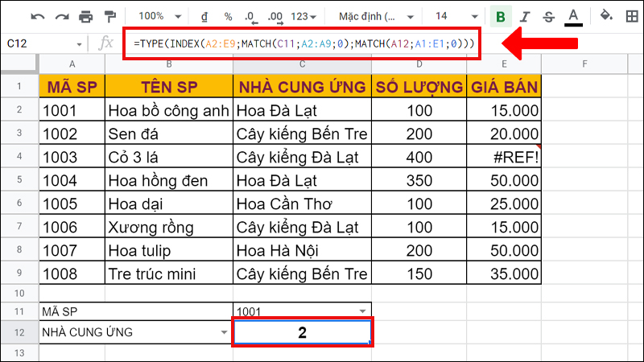
Task: Toggle Bold formatting
Action: point(502,16)
